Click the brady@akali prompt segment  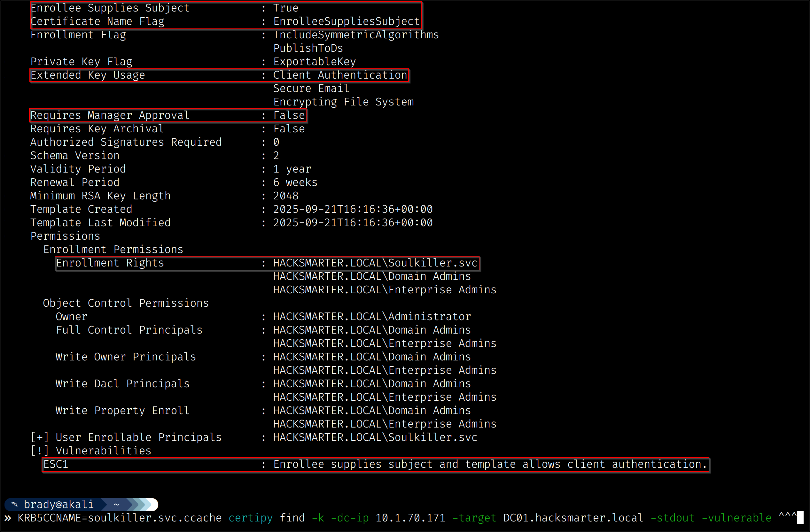58,505
